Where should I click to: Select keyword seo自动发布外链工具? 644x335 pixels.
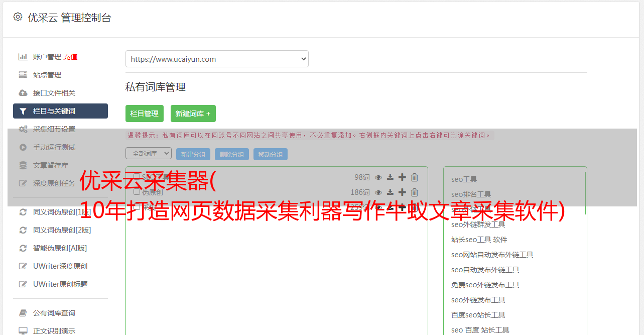(485, 270)
